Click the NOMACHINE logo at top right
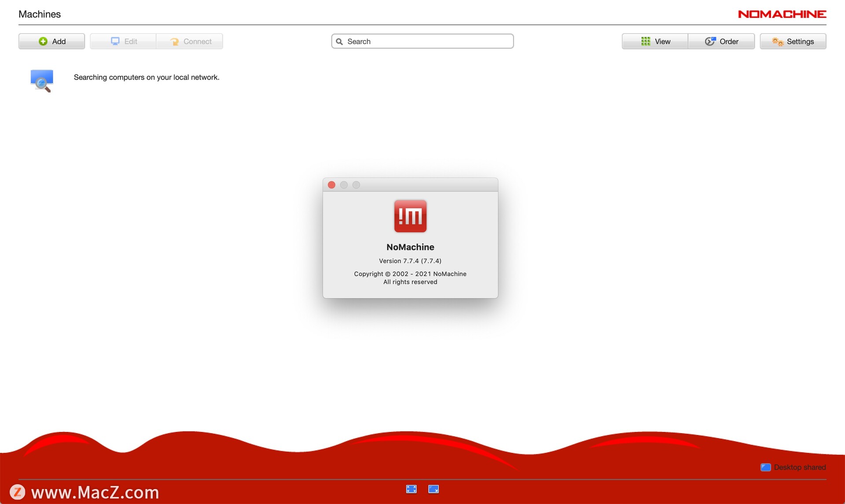The height and width of the screenshot is (504, 845). click(x=782, y=14)
